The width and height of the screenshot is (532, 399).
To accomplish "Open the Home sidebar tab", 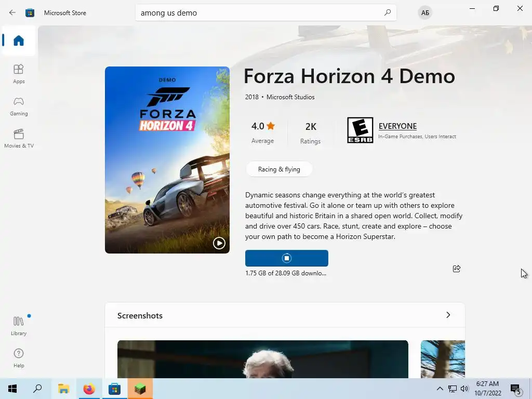I will pos(19,41).
